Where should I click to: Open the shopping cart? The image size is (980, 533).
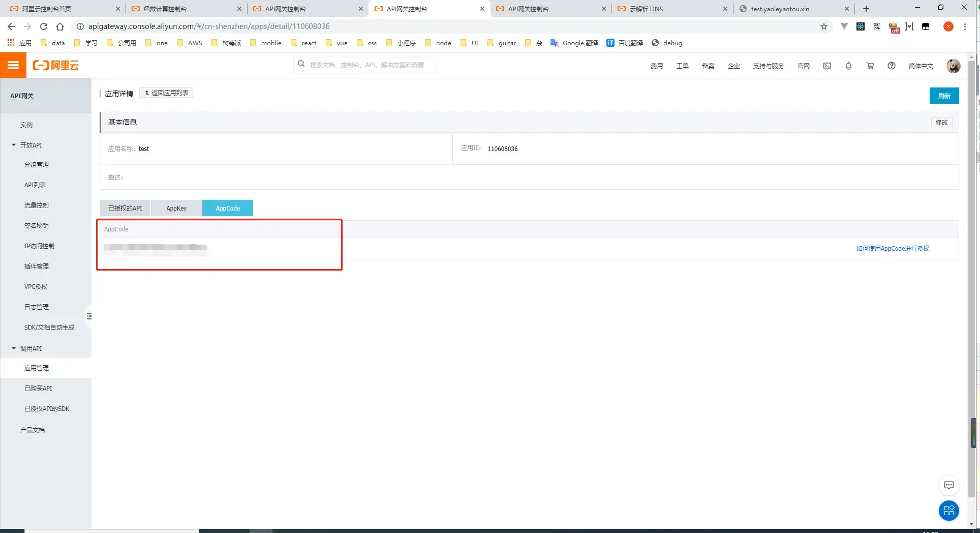(x=870, y=66)
